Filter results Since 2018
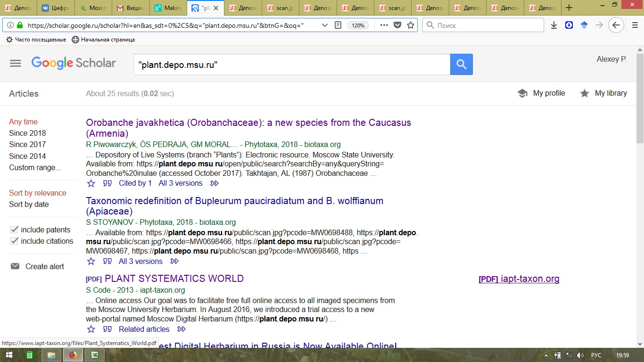Screen dimensions: 644x362 27,133
